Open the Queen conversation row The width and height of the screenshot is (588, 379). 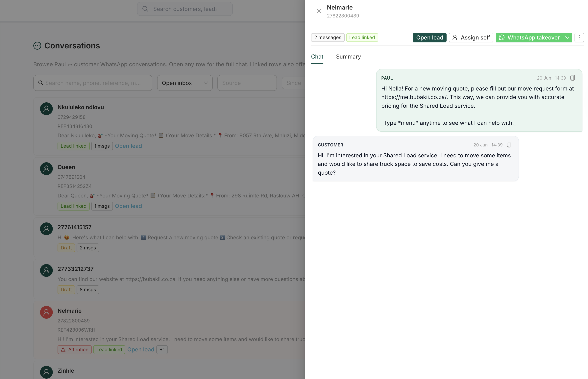point(169,186)
